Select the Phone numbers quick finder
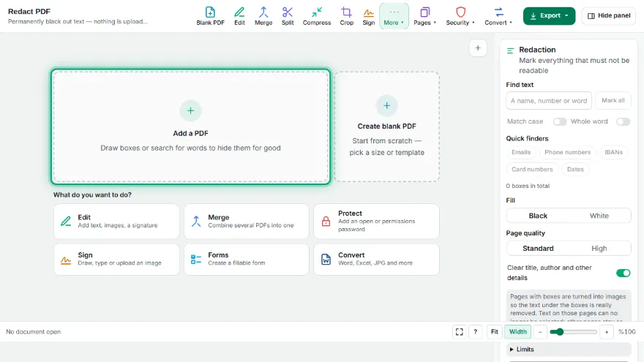The height and width of the screenshot is (362, 644). [567, 152]
